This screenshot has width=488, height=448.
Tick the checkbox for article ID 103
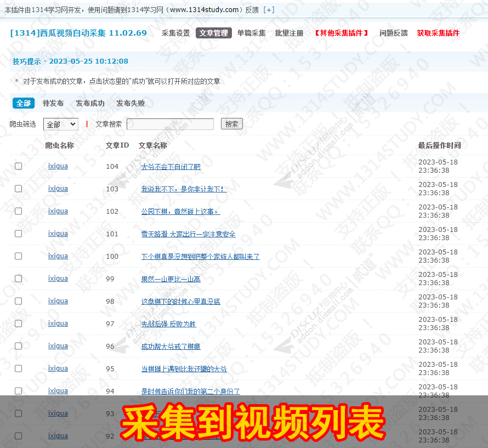(x=18, y=189)
